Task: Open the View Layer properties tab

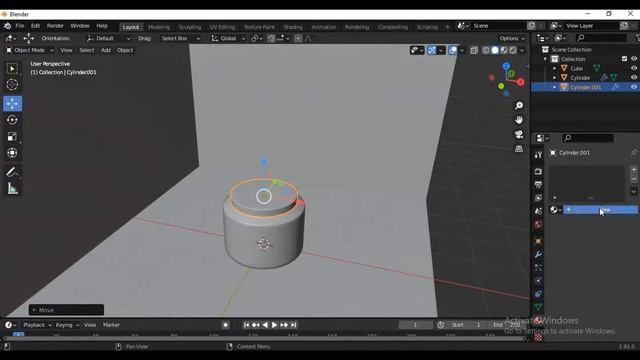Action: coord(538,198)
